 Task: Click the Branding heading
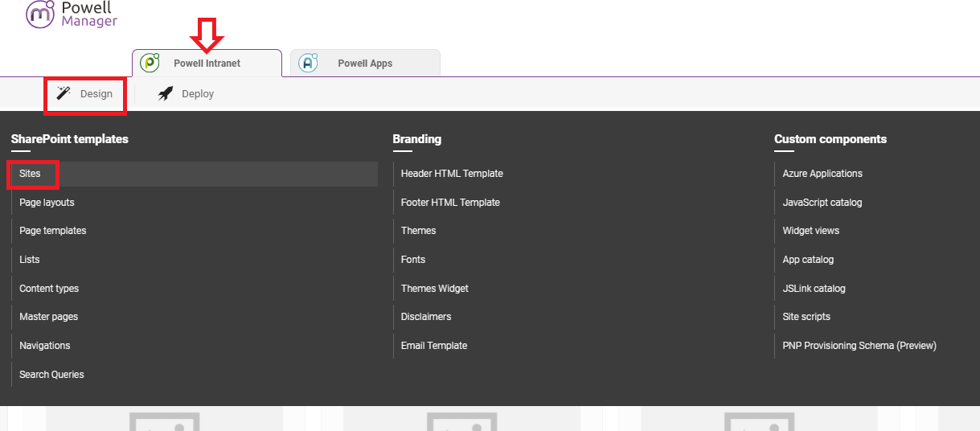(x=417, y=139)
